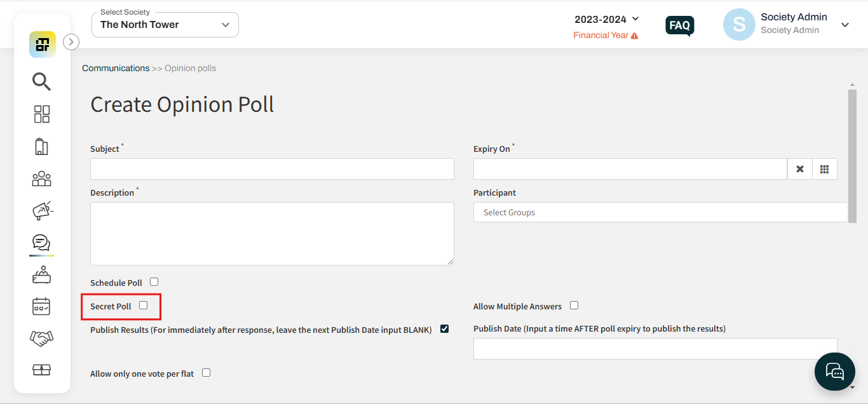Enable Allow Multiple Answers
This screenshot has width=868, height=404.
(574, 306)
